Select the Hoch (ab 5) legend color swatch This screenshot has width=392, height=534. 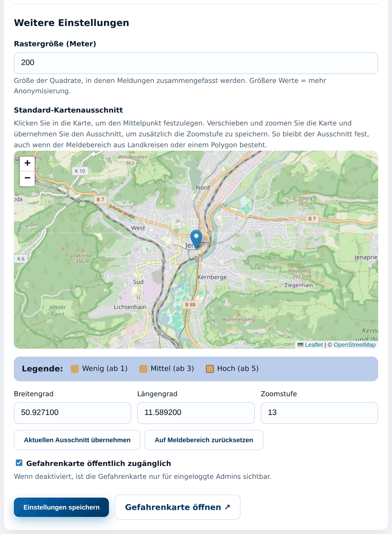pyautogui.click(x=210, y=369)
